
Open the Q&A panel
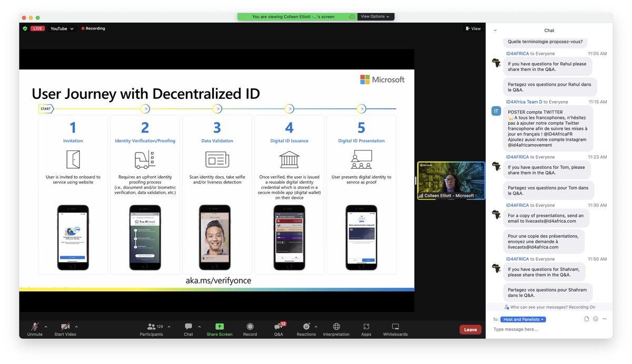(x=278, y=329)
